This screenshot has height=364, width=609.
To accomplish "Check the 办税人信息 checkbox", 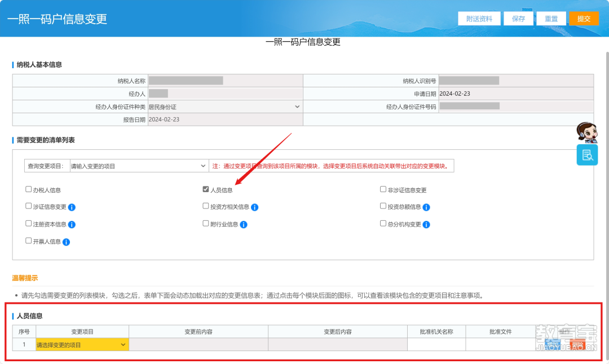I will [28, 189].
